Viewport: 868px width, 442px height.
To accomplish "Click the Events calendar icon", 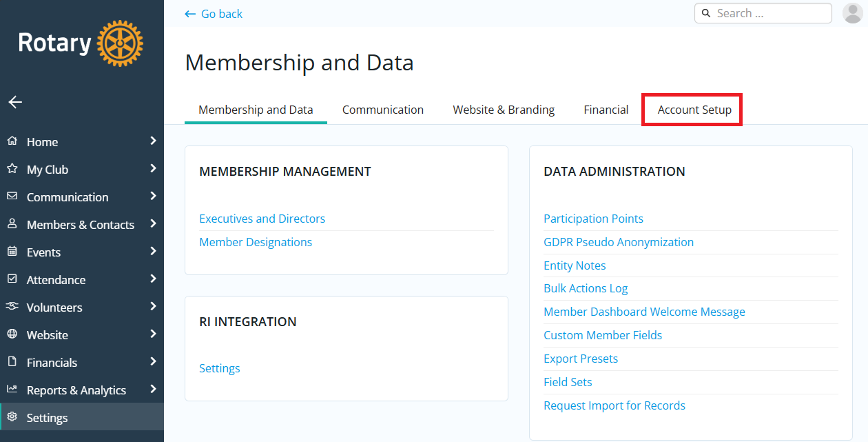I will [12, 252].
